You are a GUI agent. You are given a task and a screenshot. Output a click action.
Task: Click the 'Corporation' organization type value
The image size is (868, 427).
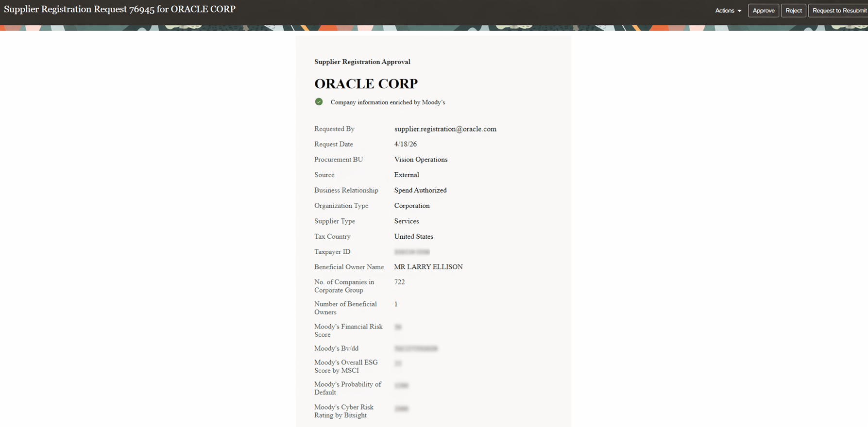click(x=412, y=206)
